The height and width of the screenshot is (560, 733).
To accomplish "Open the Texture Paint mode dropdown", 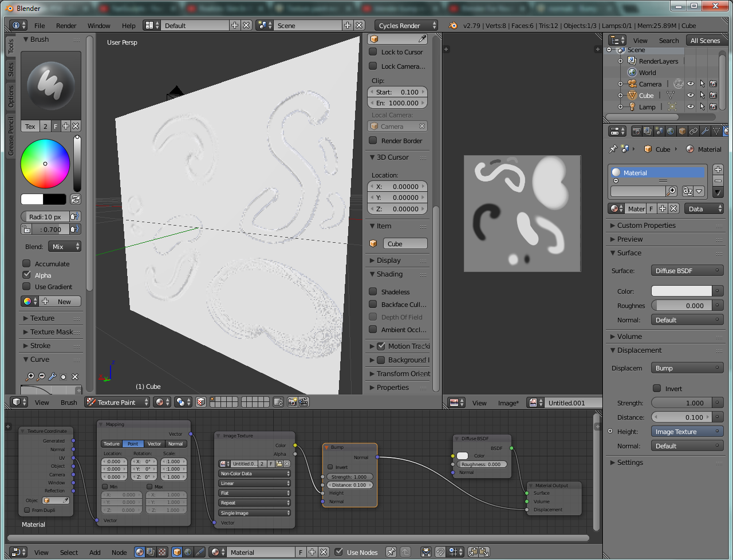I will coord(117,403).
